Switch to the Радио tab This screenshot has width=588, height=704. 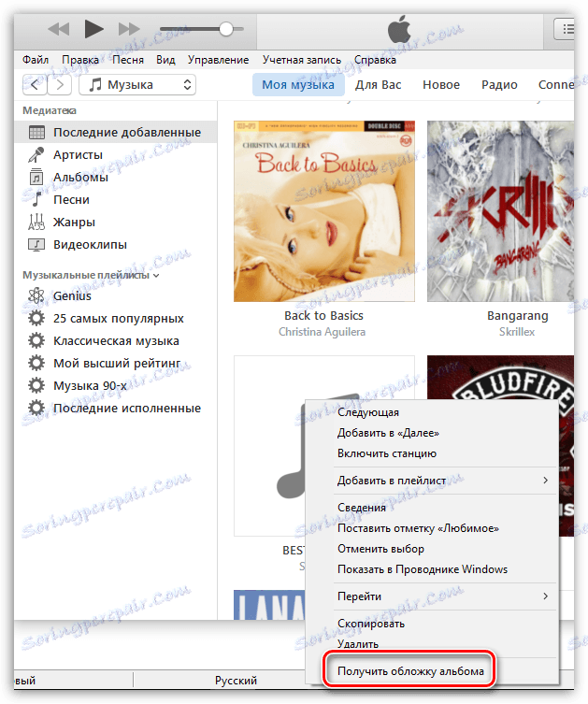pos(499,85)
